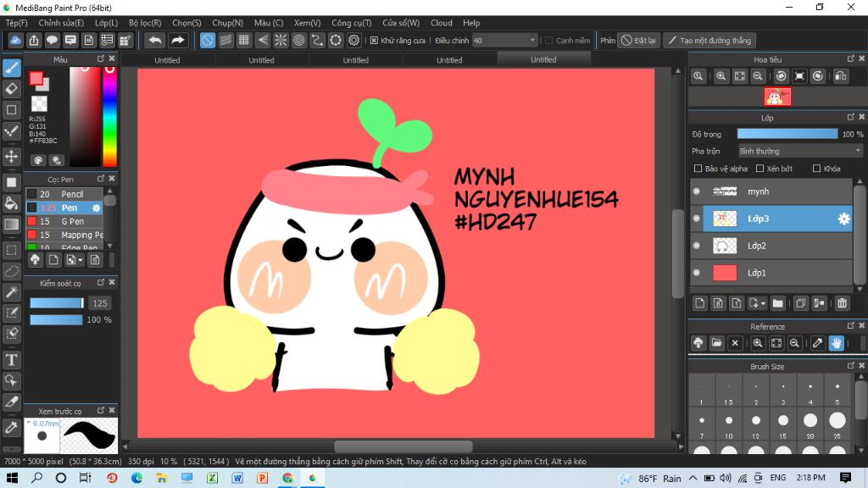Enable Xén bớt checkbox
The height and width of the screenshot is (488, 868).
coord(760,169)
